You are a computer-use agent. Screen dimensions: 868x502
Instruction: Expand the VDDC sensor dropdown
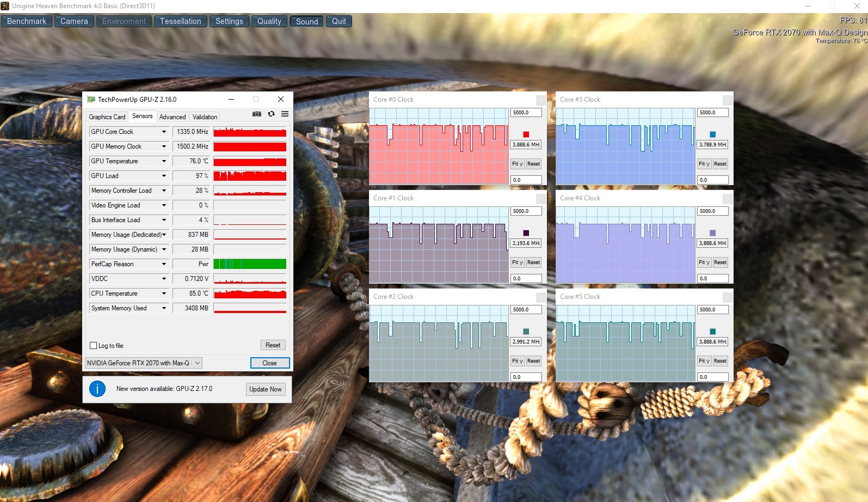tap(164, 279)
